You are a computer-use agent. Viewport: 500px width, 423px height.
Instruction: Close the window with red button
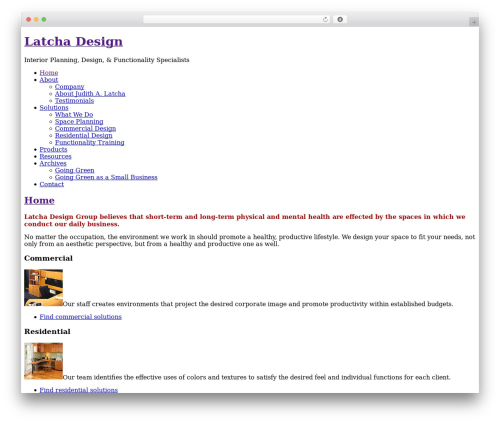(x=29, y=20)
